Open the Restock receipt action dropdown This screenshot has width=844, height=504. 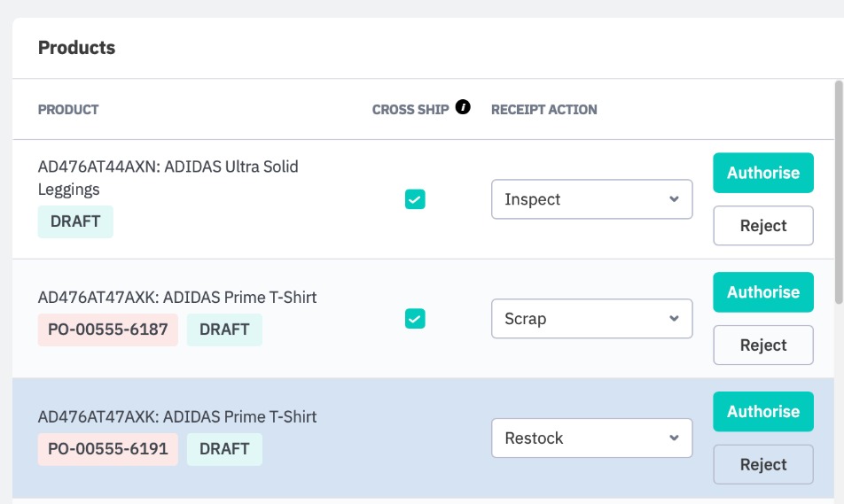pyautogui.click(x=591, y=438)
